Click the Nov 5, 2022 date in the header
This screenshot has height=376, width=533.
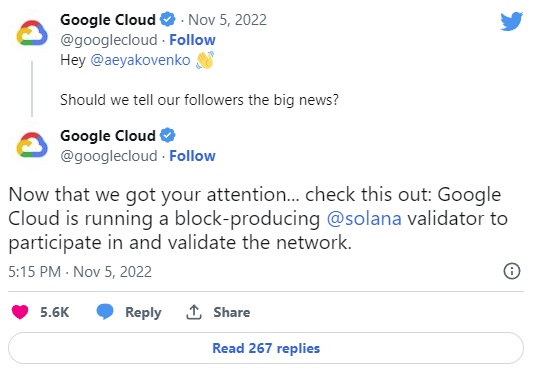click(227, 20)
